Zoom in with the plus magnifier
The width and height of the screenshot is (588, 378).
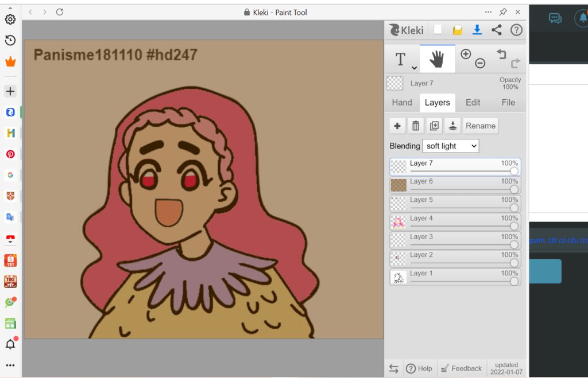pyautogui.click(x=466, y=54)
